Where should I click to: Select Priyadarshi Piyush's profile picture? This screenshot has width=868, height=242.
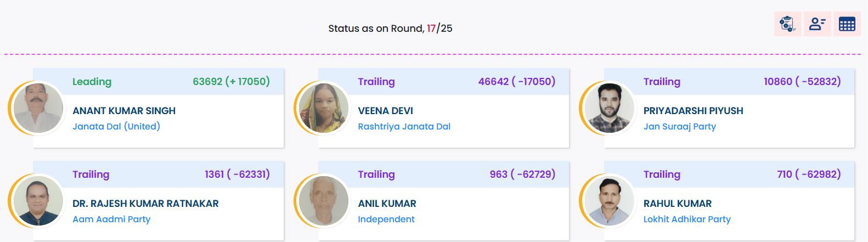point(609,108)
